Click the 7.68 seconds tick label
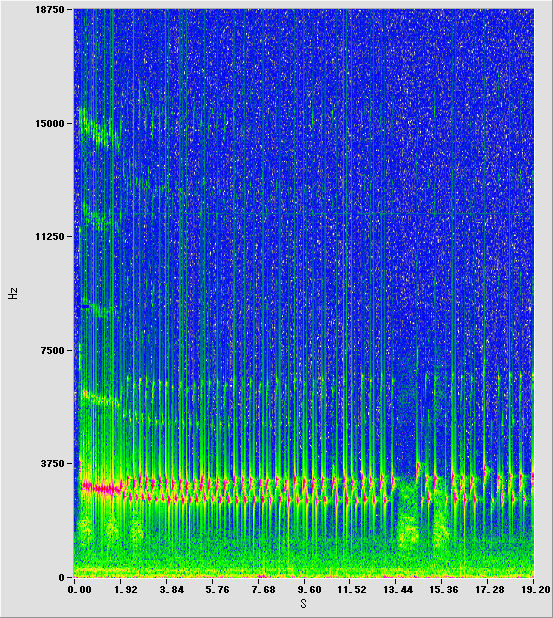 (x=263, y=590)
